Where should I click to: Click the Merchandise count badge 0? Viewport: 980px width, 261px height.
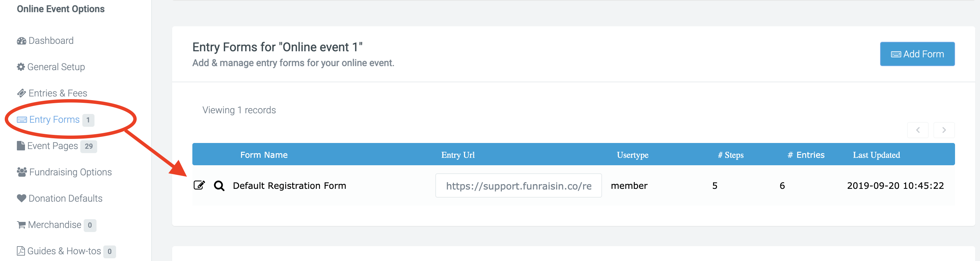point(90,225)
